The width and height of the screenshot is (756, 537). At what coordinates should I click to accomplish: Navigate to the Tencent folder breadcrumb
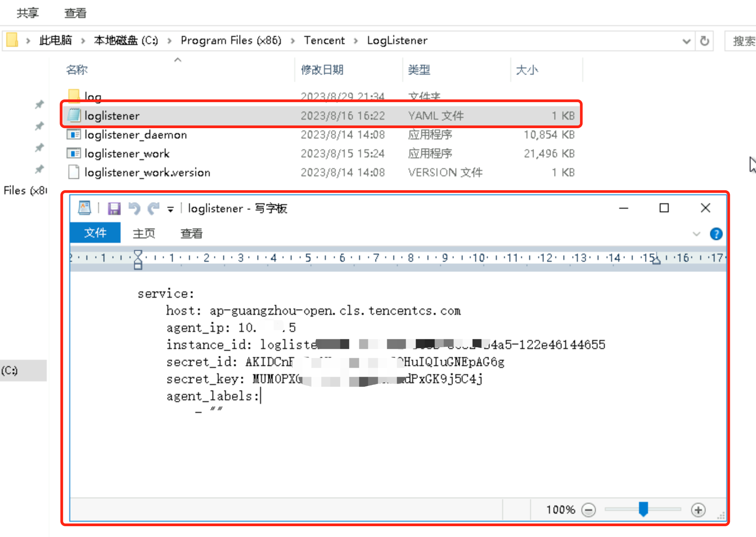pyautogui.click(x=324, y=40)
